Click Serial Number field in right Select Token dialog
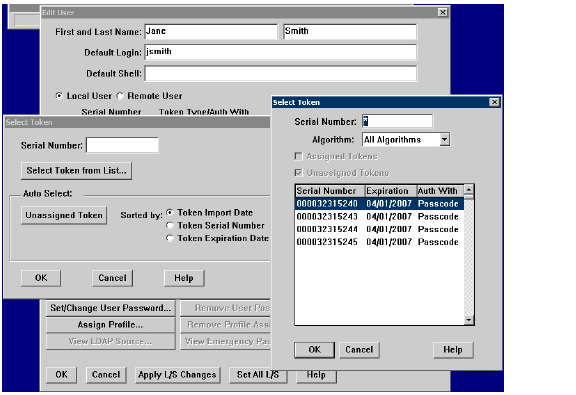The image size is (576, 395). [x=397, y=121]
